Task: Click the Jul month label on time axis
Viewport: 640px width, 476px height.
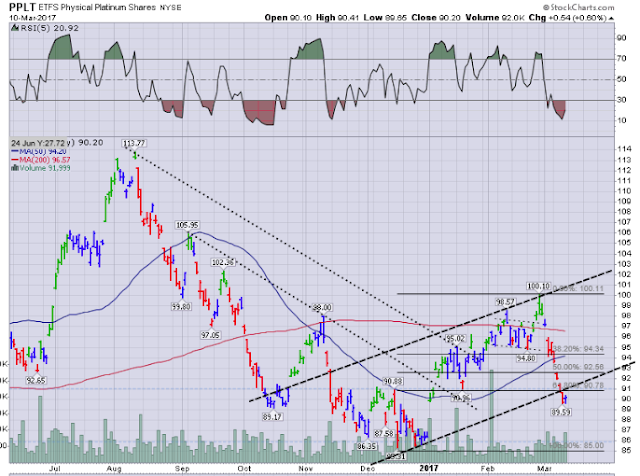Action: [55, 469]
